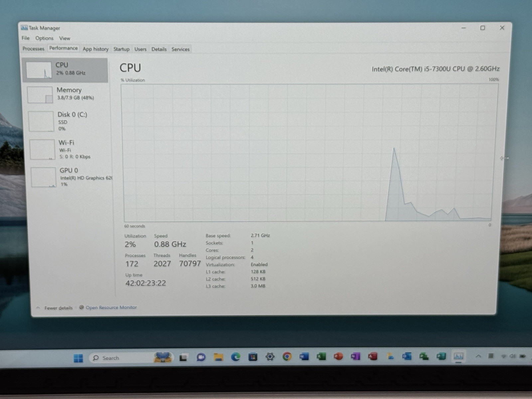Maximize the Task Manager window

coord(482,28)
